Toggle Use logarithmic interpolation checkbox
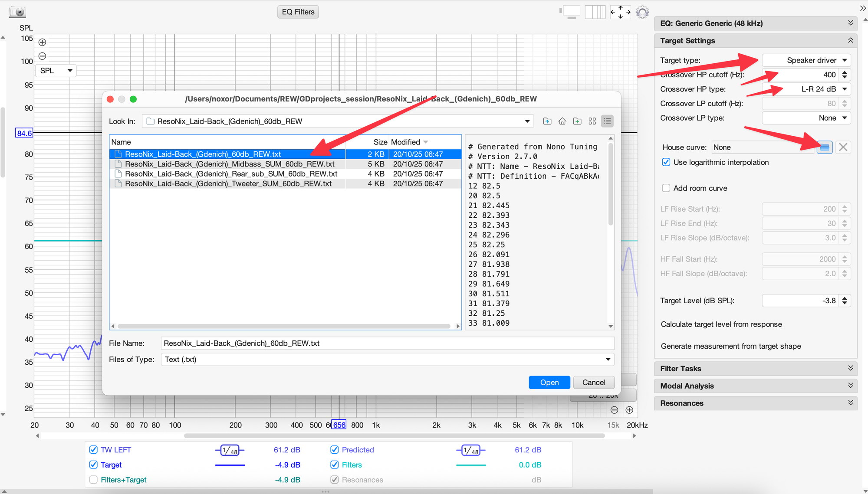This screenshot has height=494, width=868. tap(666, 162)
